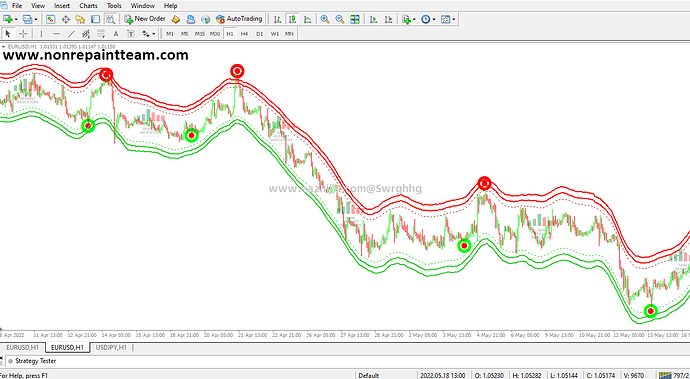Select the Text Label (T) tool
690x379 pixels.
point(131,33)
